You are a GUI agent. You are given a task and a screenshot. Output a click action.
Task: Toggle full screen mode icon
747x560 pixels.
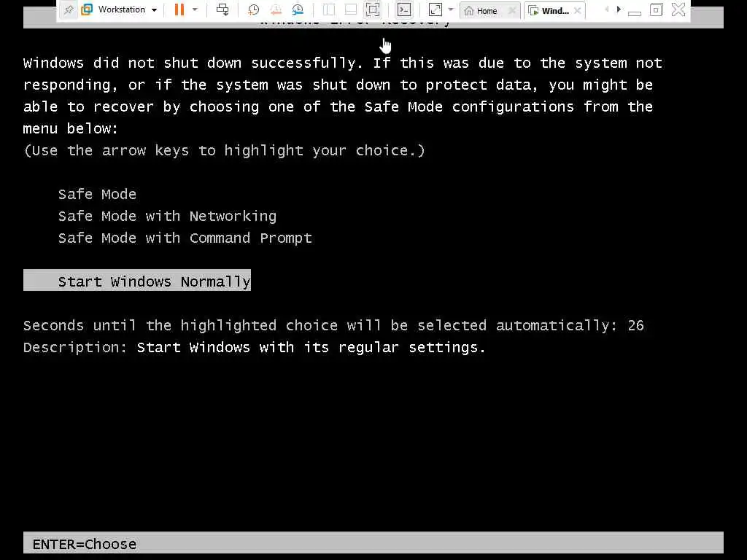click(373, 9)
